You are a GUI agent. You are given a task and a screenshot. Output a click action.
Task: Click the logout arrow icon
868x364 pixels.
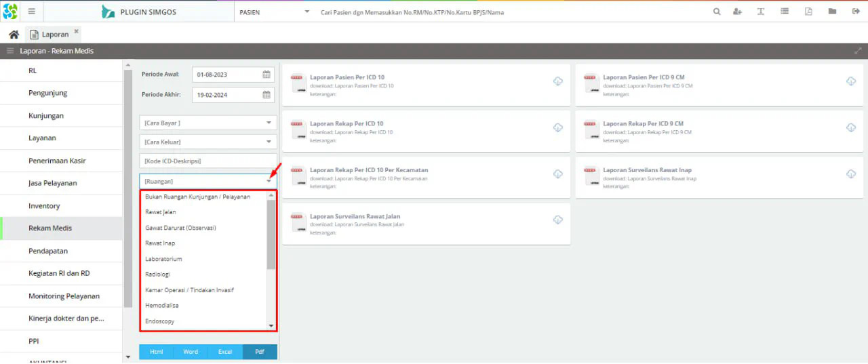coord(856,12)
